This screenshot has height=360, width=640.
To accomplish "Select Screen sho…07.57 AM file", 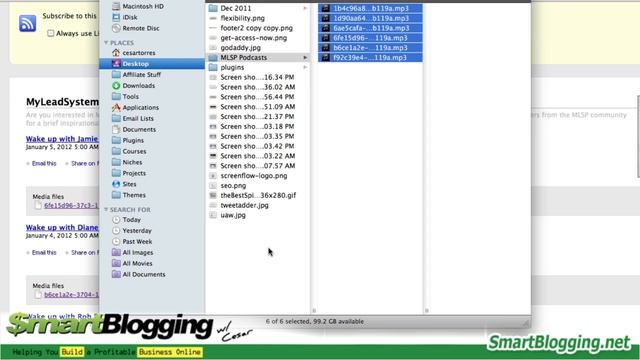I will [258, 166].
